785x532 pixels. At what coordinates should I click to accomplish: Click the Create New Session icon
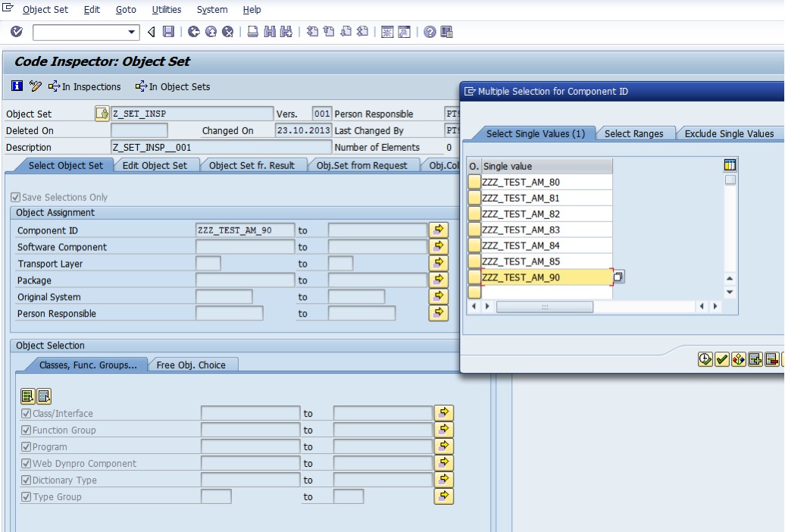click(x=387, y=32)
